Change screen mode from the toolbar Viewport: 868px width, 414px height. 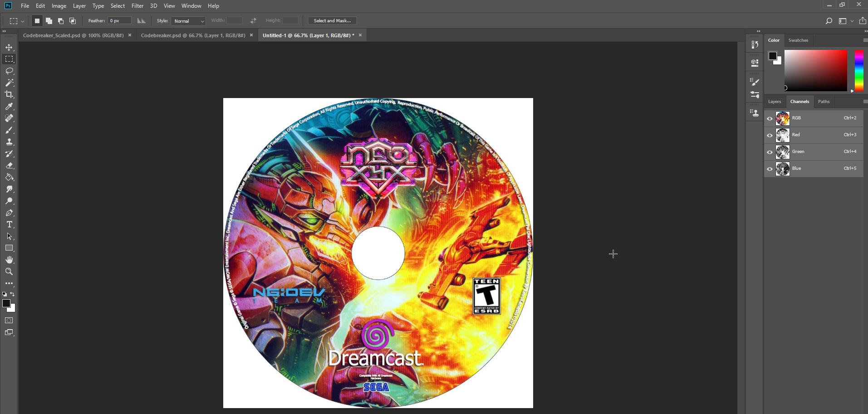point(9,332)
